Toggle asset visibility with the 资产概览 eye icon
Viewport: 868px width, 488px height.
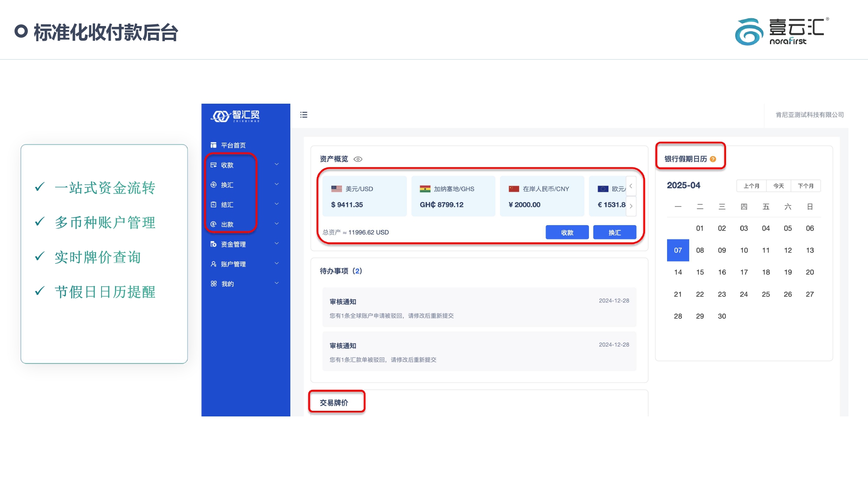pos(358,159)
